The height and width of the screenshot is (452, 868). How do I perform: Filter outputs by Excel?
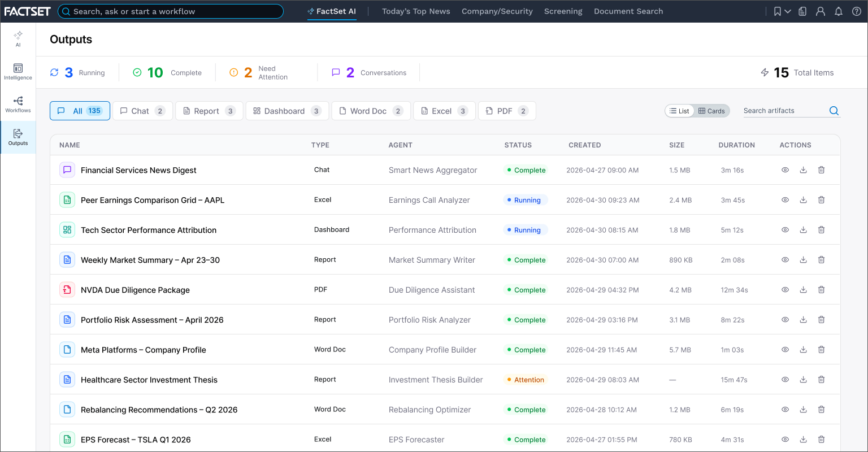pos(444,111)
